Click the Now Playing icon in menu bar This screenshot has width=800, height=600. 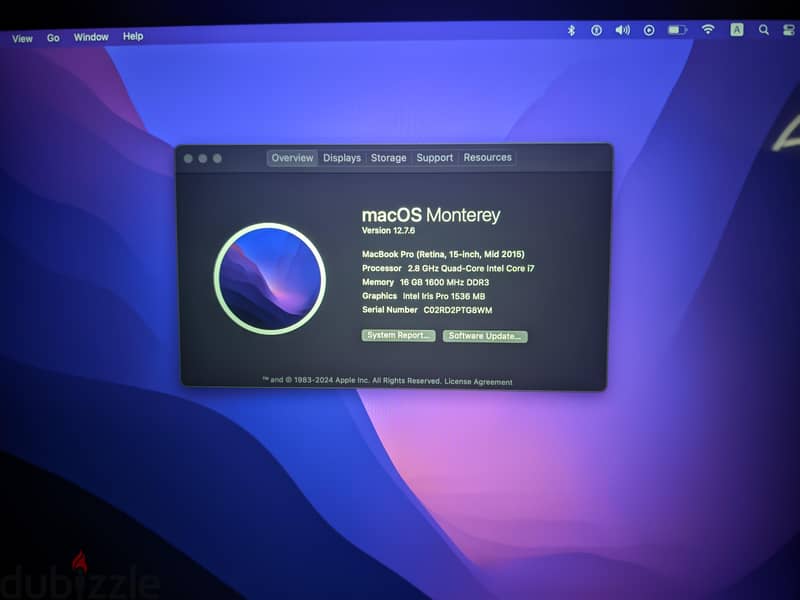pyautogui.click(x=649, y=31)
